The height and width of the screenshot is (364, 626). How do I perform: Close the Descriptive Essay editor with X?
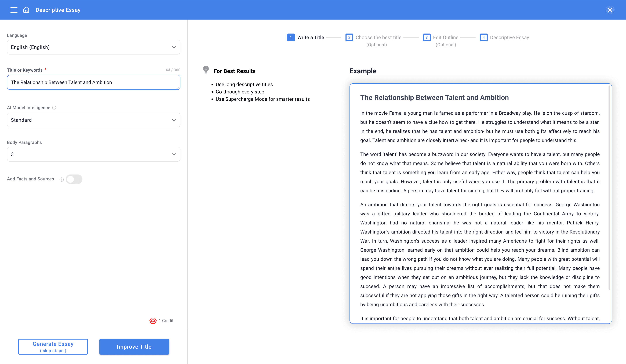(x=610, y=10)
